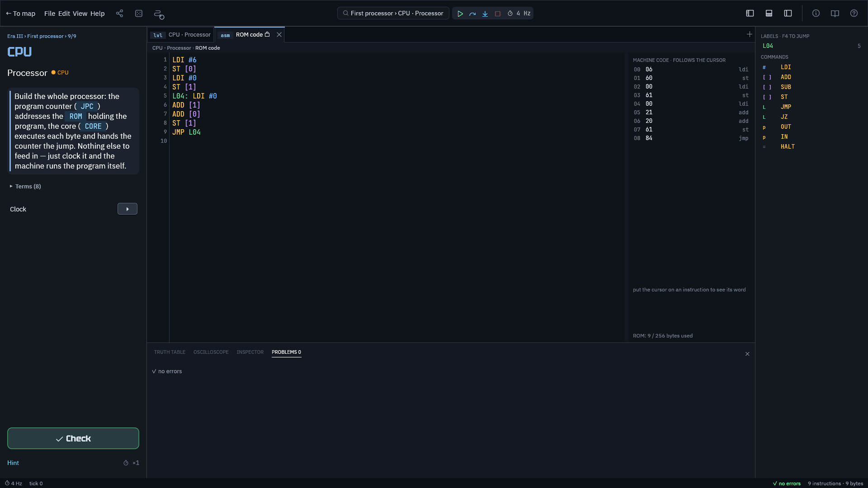This screenshot has width=868, height=488.
Task: Click the First processor breadcrumb link
Action: coord(45,36)
